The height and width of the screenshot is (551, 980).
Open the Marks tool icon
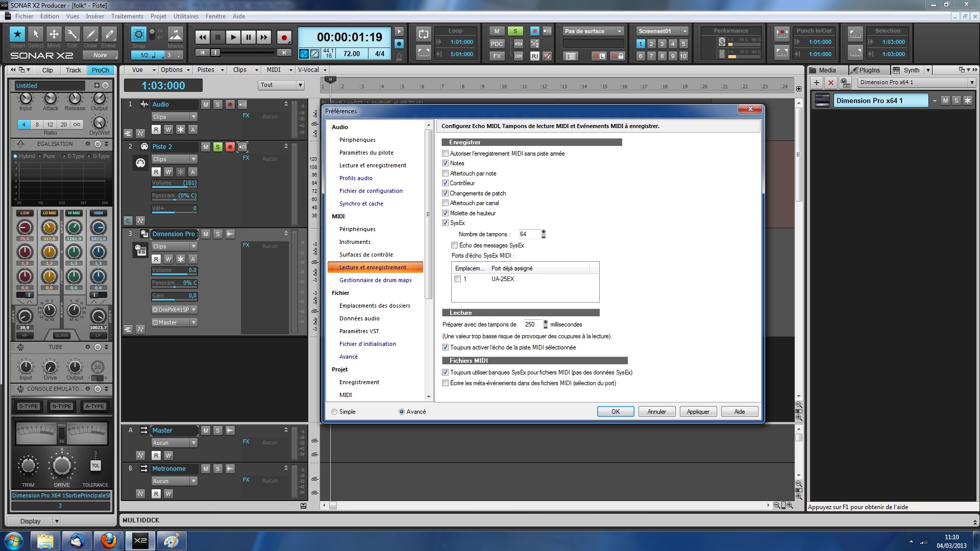coord(175,34)
